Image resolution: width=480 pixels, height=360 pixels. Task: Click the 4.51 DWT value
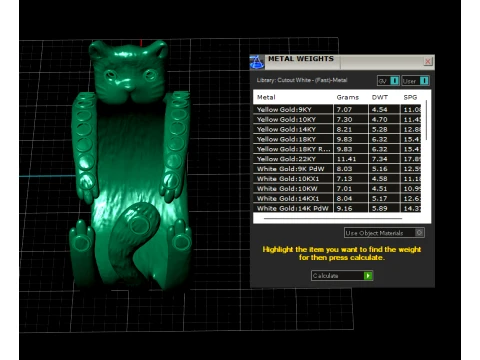click(380, 189)
